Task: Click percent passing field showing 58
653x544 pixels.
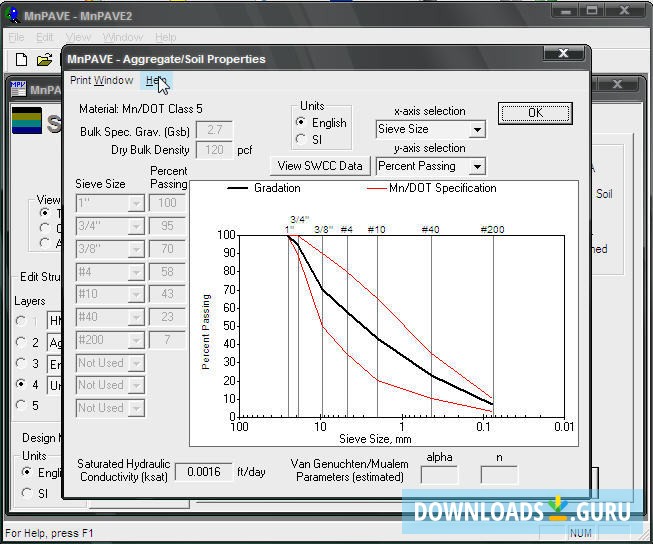Action: [167, 272]
